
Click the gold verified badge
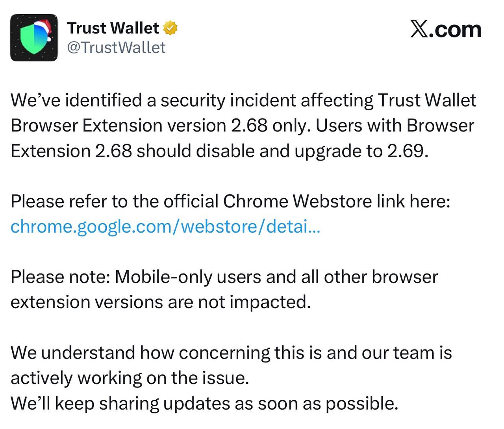[x=170, y=28]
